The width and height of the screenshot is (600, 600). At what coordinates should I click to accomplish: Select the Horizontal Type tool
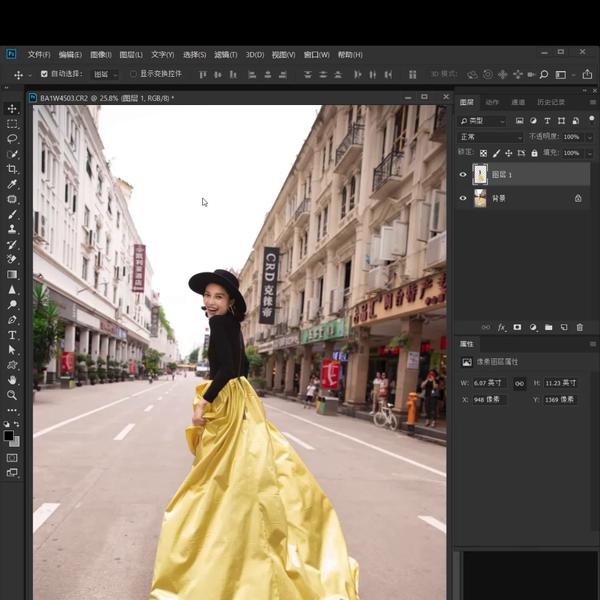pyautogui.click(x=12, y=335)
